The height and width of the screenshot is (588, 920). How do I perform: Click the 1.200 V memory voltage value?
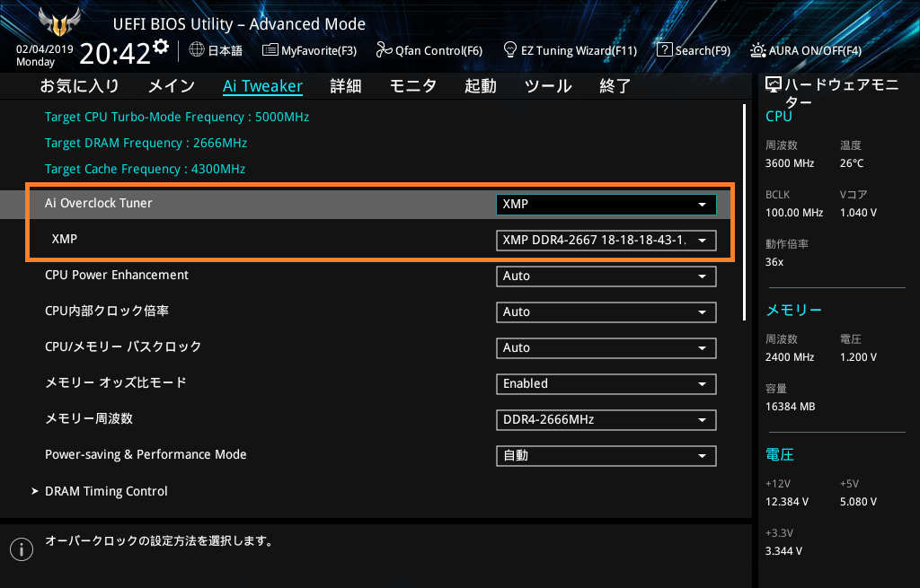(x=858, y=357)
